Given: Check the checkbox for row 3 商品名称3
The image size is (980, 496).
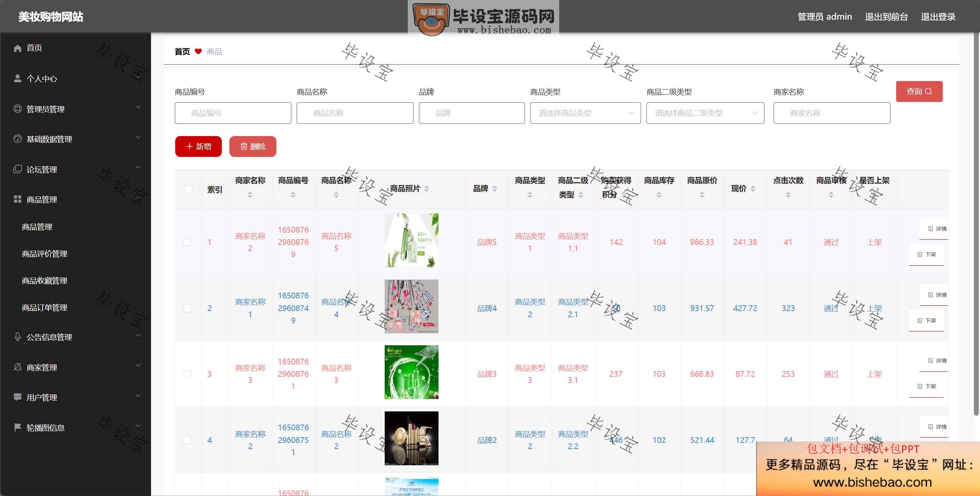Looking at the screenshot, I should click(x=188, y=374).
